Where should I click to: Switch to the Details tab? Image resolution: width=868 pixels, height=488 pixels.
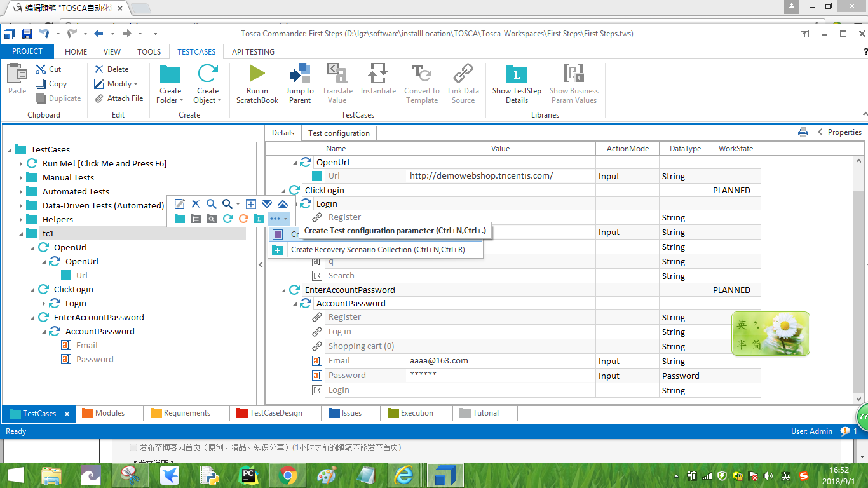point(283,133)
